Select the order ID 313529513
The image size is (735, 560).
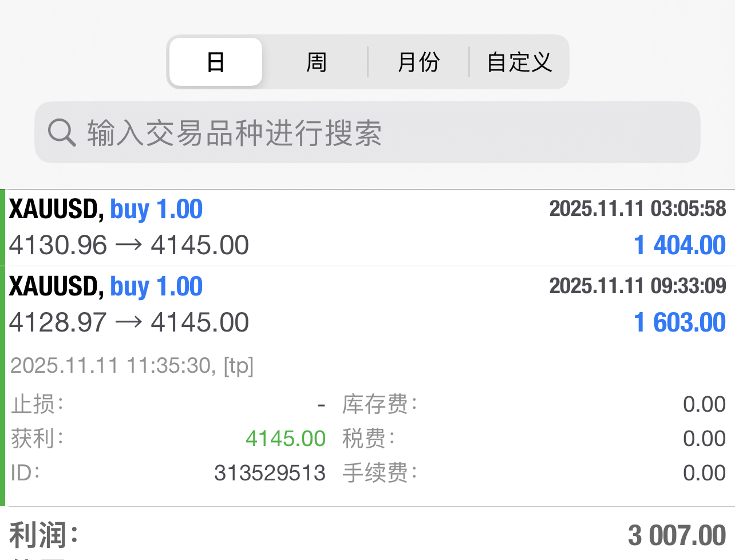point(270,473)
